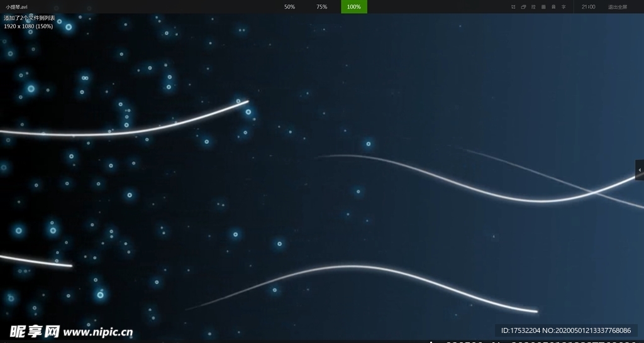Open the 字 subtitle settings icon
644x343 pixels.
[563, 7]
